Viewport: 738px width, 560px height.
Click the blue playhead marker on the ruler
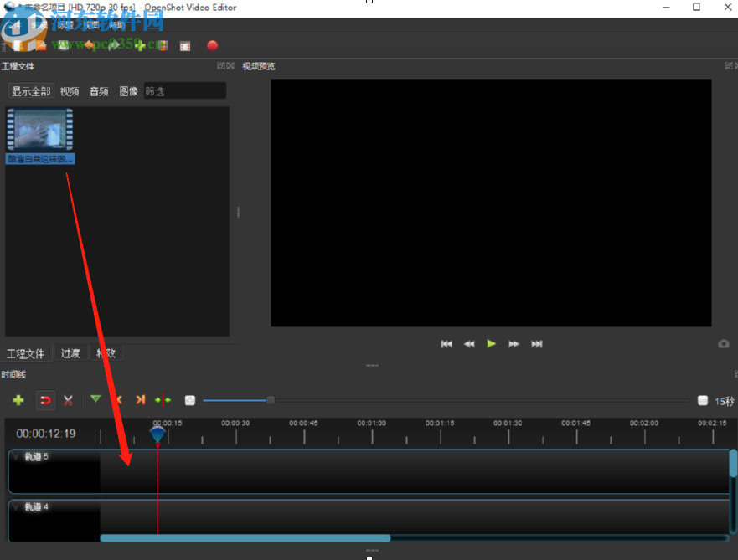click(157, 435)
